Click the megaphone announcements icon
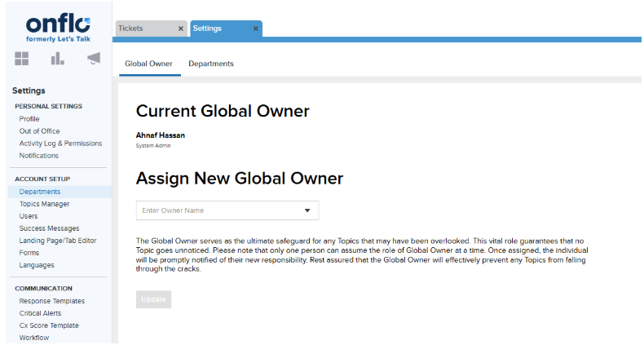The image size is (644, 345). pyautogui.click(x=94, y=59)
